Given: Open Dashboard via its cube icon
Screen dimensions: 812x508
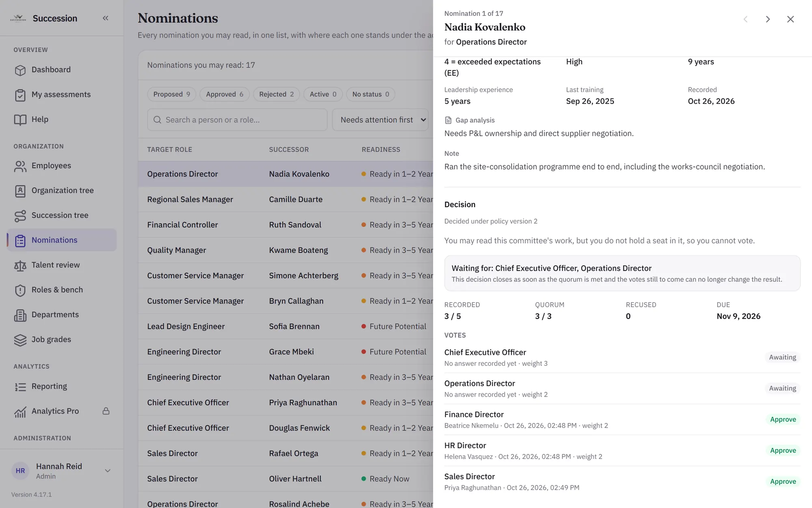Looking at the screenshot, I should (x=20, y=70).
